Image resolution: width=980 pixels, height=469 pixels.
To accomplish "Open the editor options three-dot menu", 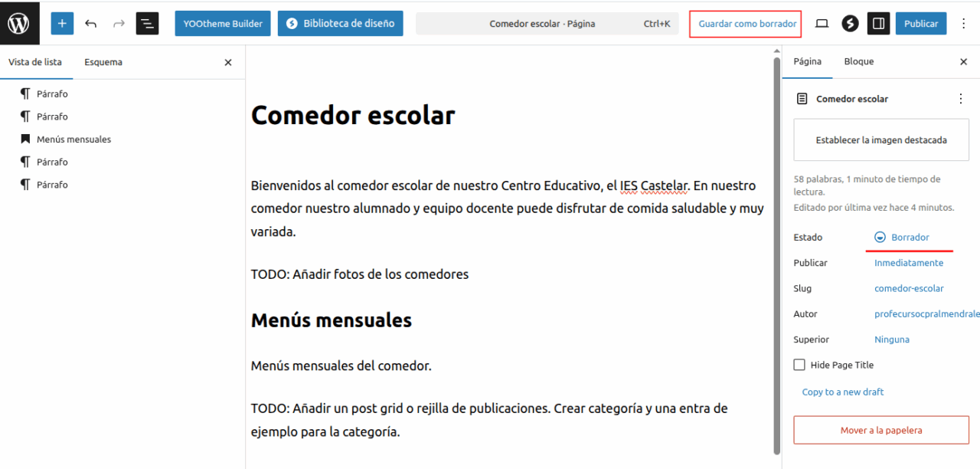I will click(962, 24).
